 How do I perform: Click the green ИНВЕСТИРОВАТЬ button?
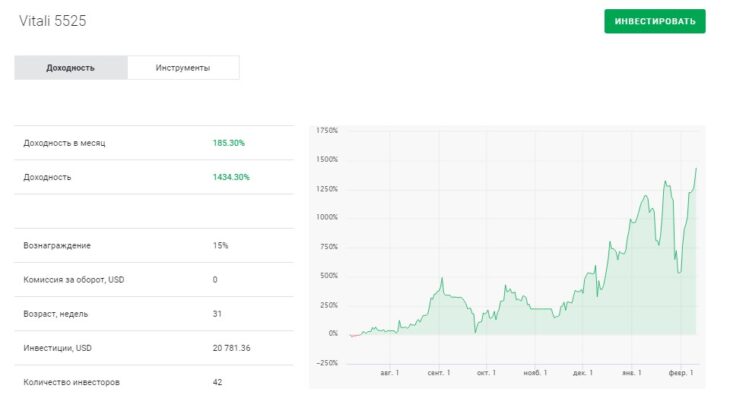655,21
